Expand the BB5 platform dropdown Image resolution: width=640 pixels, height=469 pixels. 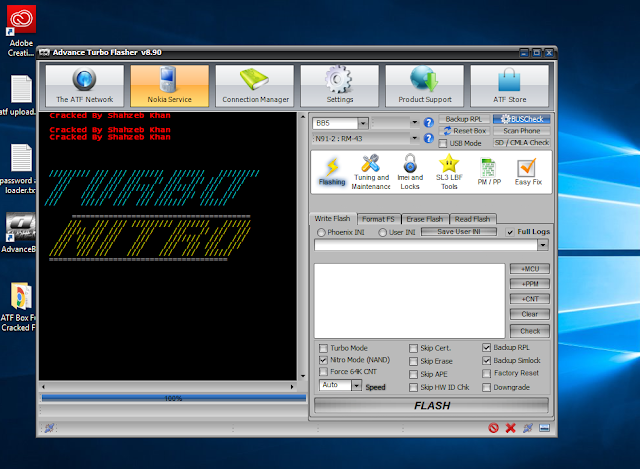tap(362, 123)
